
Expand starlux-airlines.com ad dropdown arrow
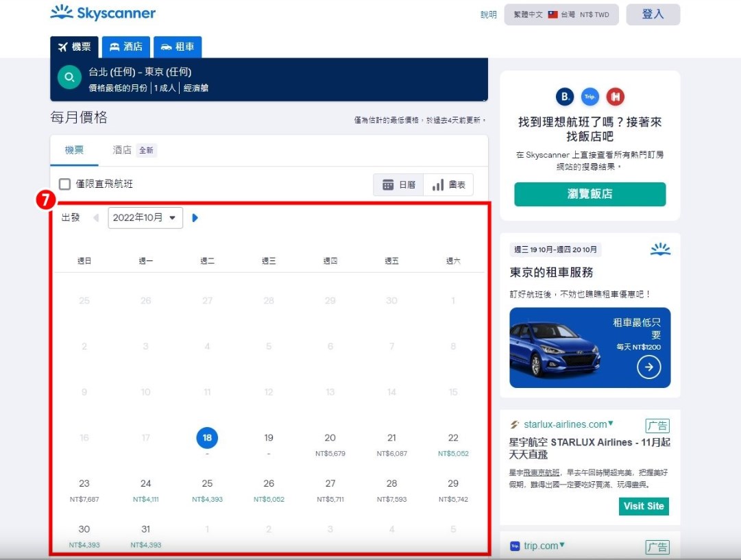click(611, 424)
